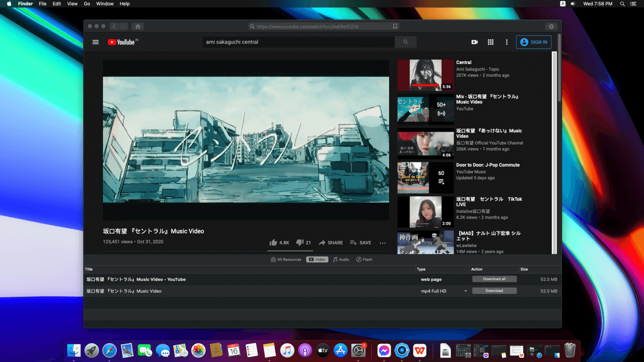This screenshot has height=362, width=644.
Task: Dislike the video with the thumbs down
Action: click(304, 242)
